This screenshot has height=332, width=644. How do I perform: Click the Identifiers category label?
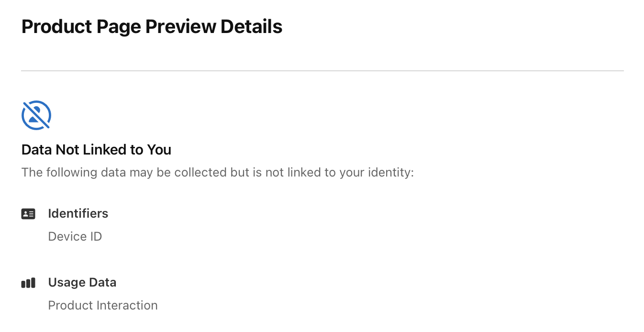tap(78, 213)
